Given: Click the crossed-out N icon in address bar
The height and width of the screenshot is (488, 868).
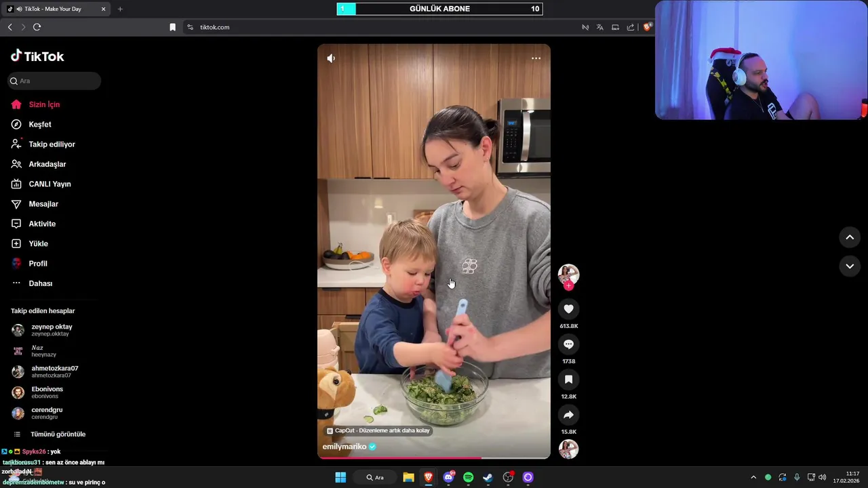Looking at the screenshot, I should pyautogui.click(x=585, y=27).
